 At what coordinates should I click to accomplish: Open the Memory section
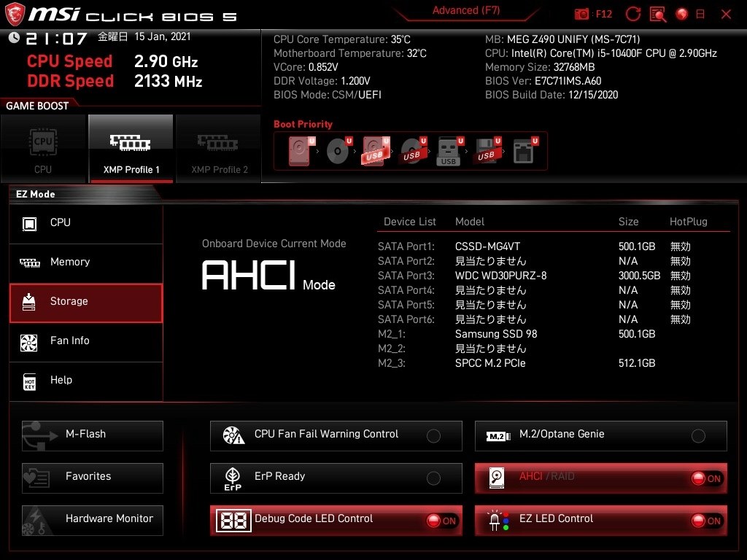tap(86, 262)
